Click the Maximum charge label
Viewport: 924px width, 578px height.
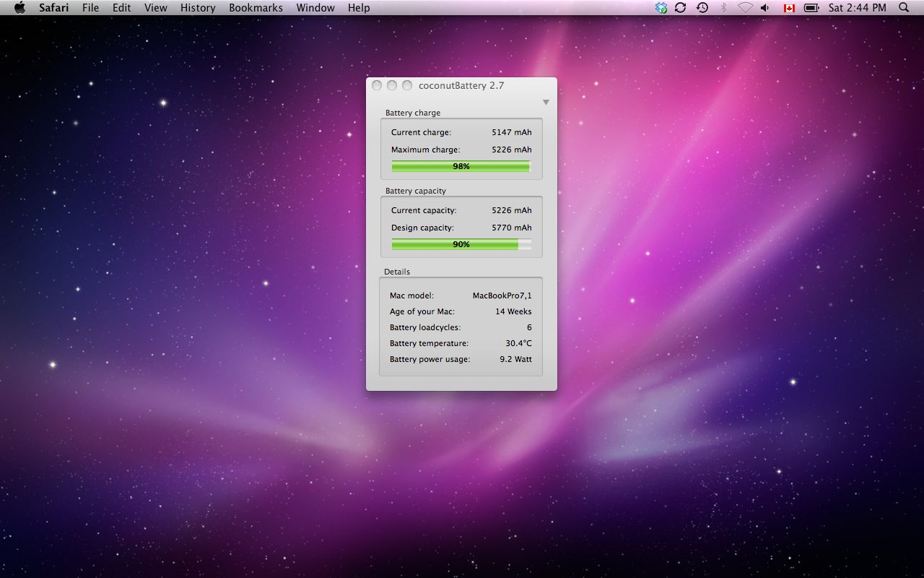[425, 150]
